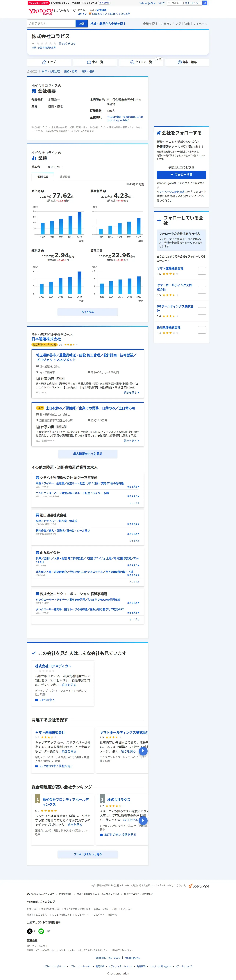Click the 経営利益 help question-mark icon
The image size is (236, 980).
(105, 191)
